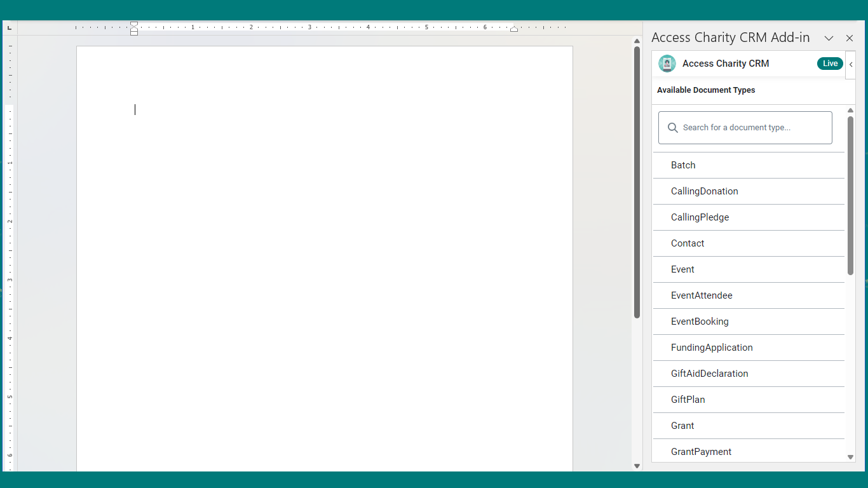
Task: Click the first line indent marker
Action: [134, 24]
